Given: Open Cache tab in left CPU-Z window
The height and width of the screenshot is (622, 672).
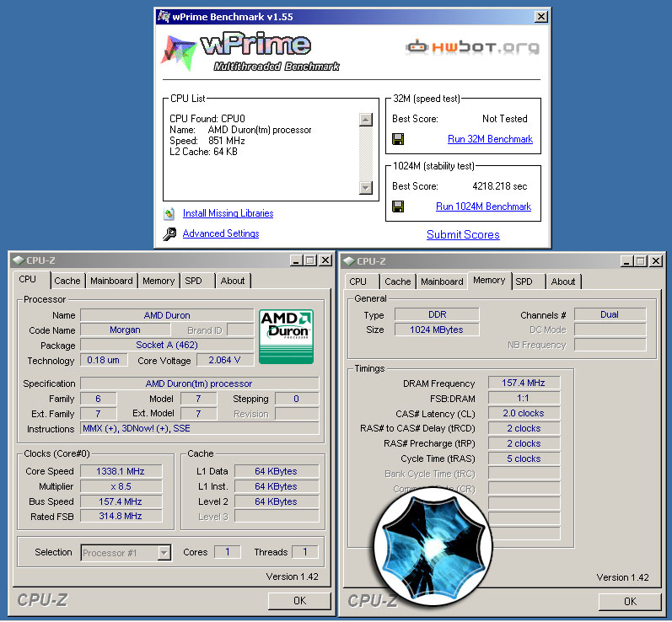Looking at the screenshot, I should 67,281.
